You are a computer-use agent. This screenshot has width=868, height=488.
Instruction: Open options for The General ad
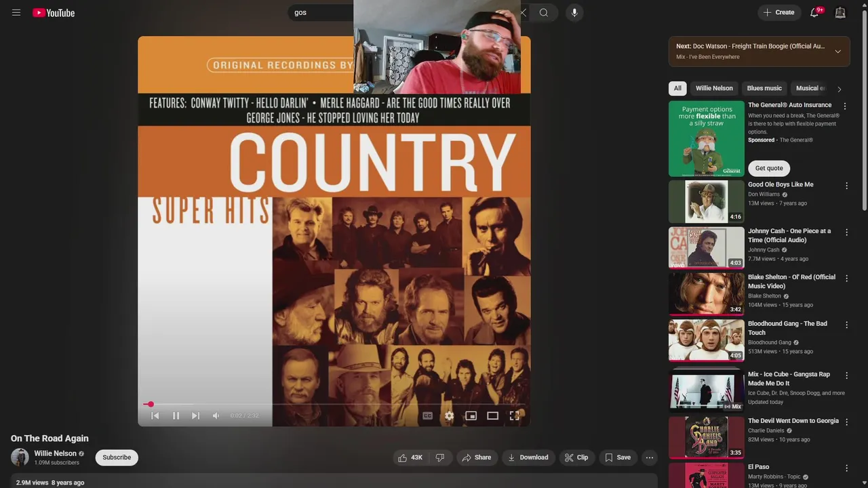pyautogui.click(x=845, y=106)
